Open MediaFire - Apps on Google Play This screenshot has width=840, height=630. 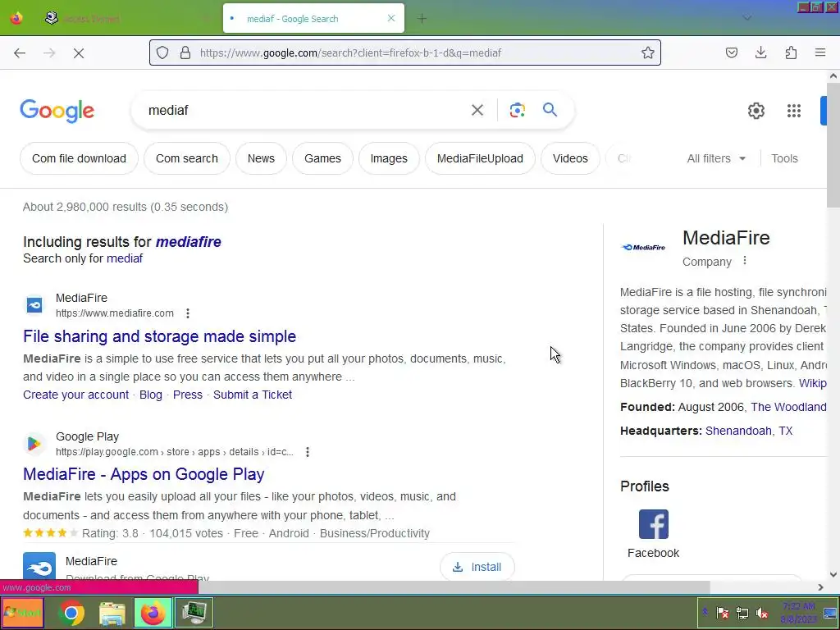click(x=144, y=474)
